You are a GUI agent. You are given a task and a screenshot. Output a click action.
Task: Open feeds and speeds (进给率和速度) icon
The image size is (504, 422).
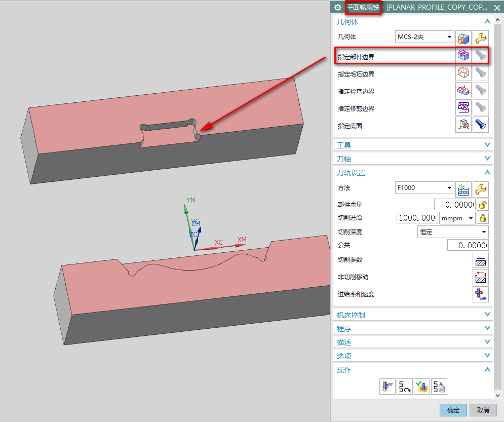[480, 294]
